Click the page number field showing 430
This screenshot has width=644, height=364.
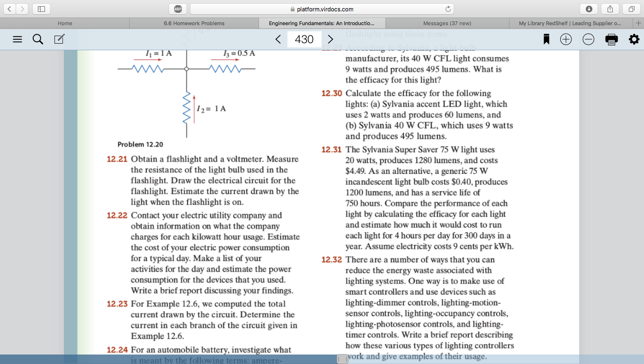(x=304, y=39)
